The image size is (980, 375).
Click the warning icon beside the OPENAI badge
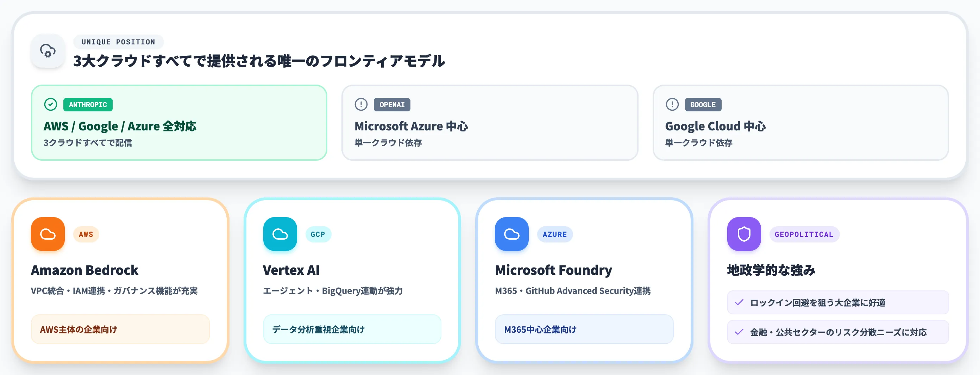[x=361, y=104]
